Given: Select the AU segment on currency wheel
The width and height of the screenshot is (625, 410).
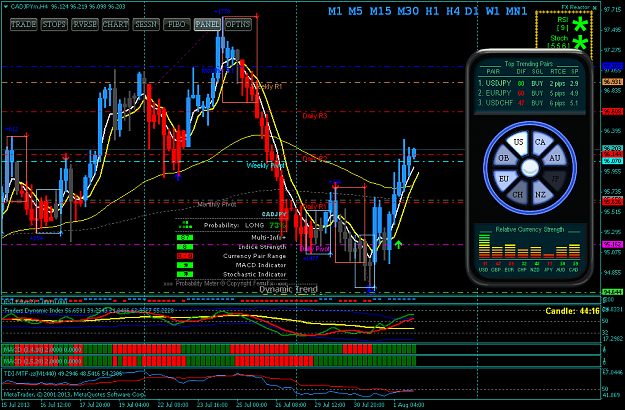Looking at the screenshot, I should (555, 158).
